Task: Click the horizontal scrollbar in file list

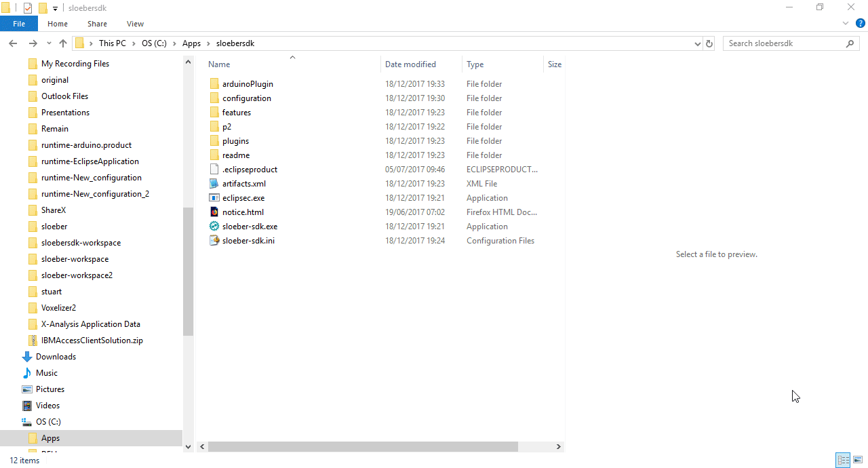Action: (363, 447)
